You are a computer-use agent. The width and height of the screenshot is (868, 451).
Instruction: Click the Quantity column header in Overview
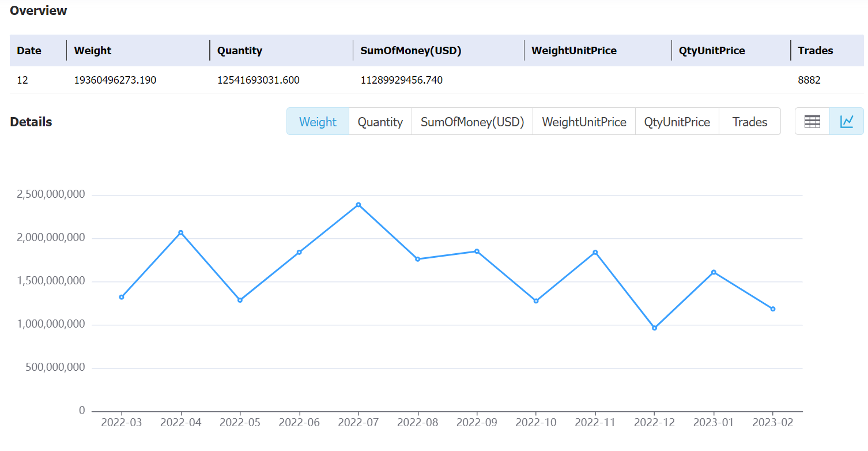[240, 51]
